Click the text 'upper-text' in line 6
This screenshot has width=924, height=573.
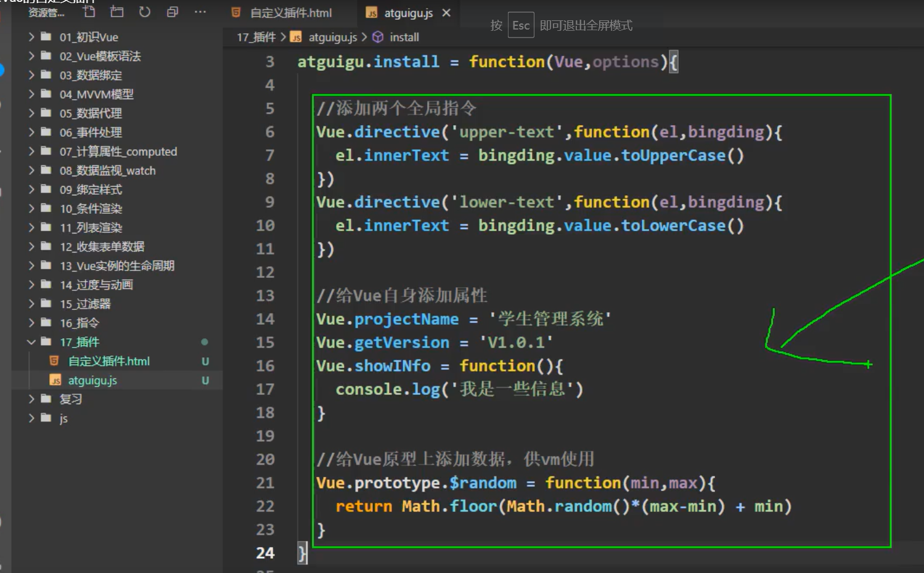(507, 132)
